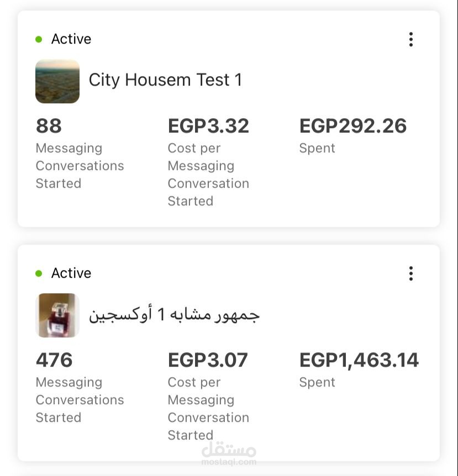This screenshot has height=476, width=458.
Task: Click the EGP3.32 cost per conversation value
Action: (209, 126)
